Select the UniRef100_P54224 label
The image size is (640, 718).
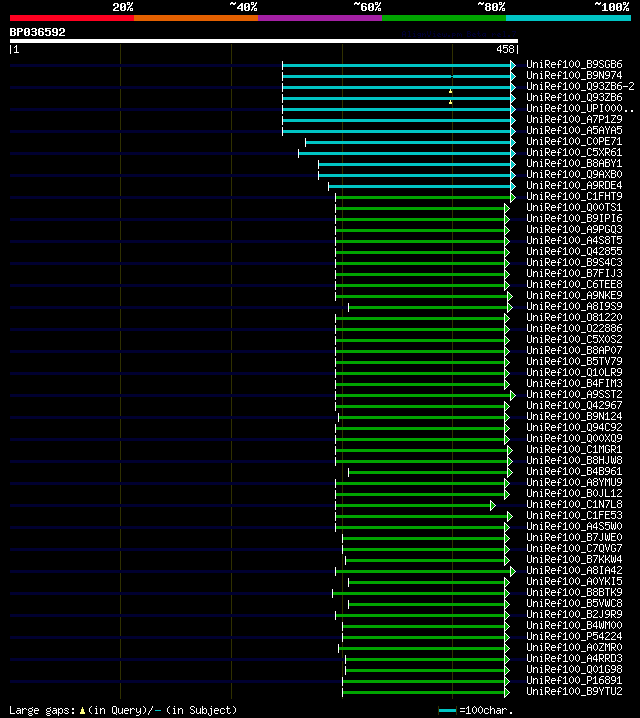click(x=574, y=636)
